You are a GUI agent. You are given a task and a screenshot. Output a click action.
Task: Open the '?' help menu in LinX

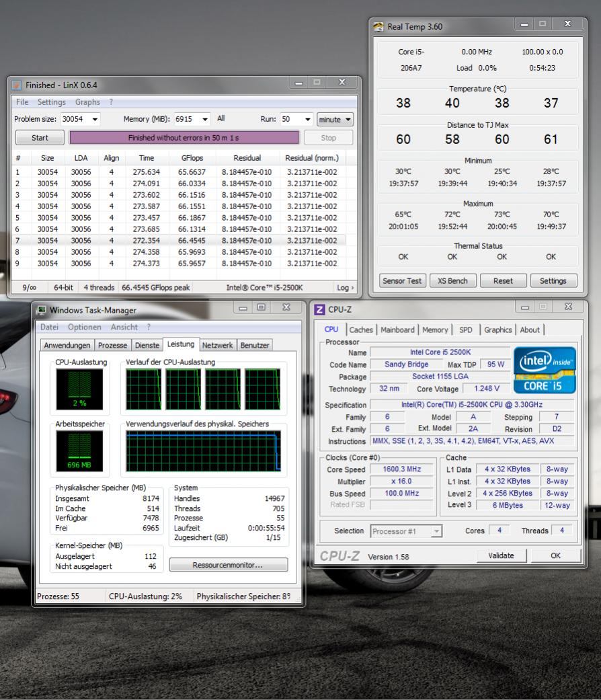point(111,102)
